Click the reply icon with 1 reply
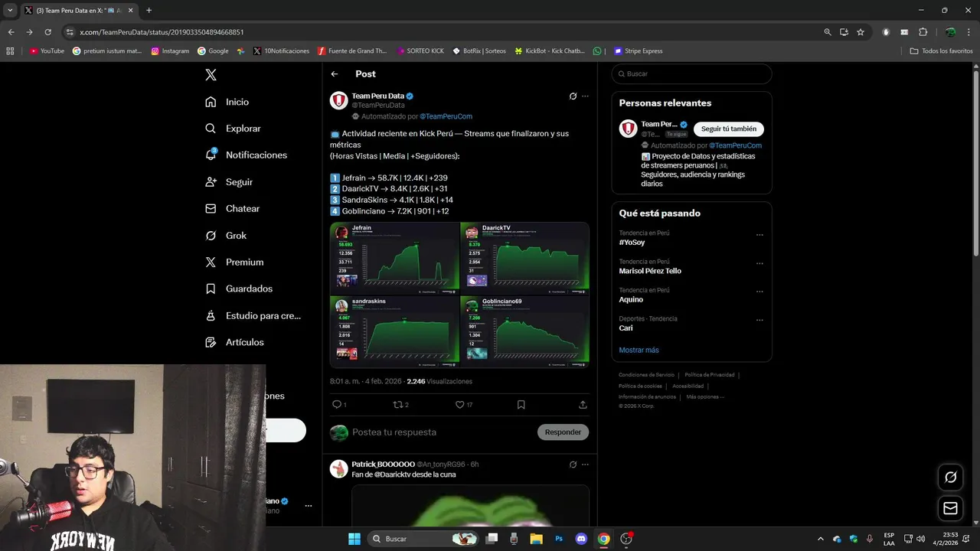 pos(338,405)
